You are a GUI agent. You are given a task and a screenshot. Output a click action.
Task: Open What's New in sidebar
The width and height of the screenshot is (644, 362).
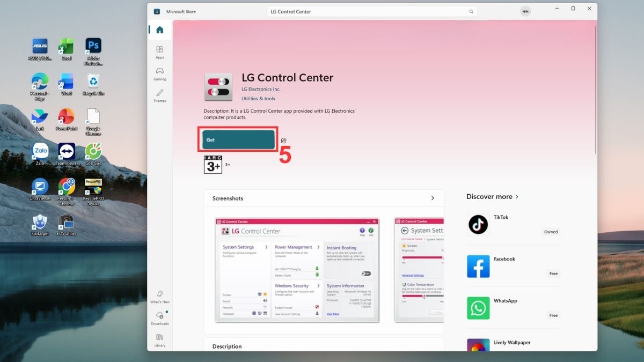click(x=160, y=297)
